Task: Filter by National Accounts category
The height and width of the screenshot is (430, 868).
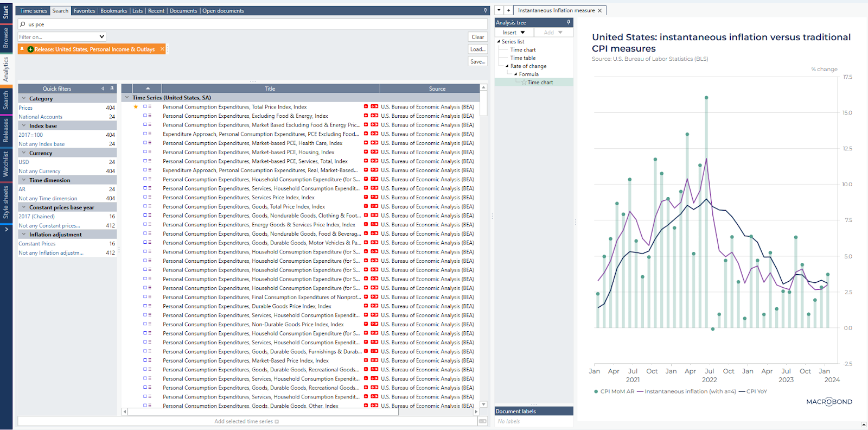Action: pyautogui.click(x=41, y=117)
